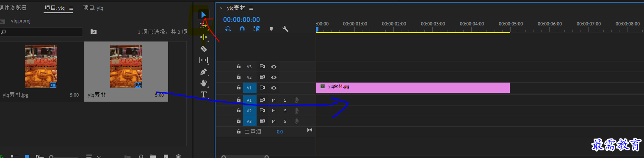This screenshot has height=158, width=644.
Task: Toggle targeting for track V1
Action: click(249, 88)
